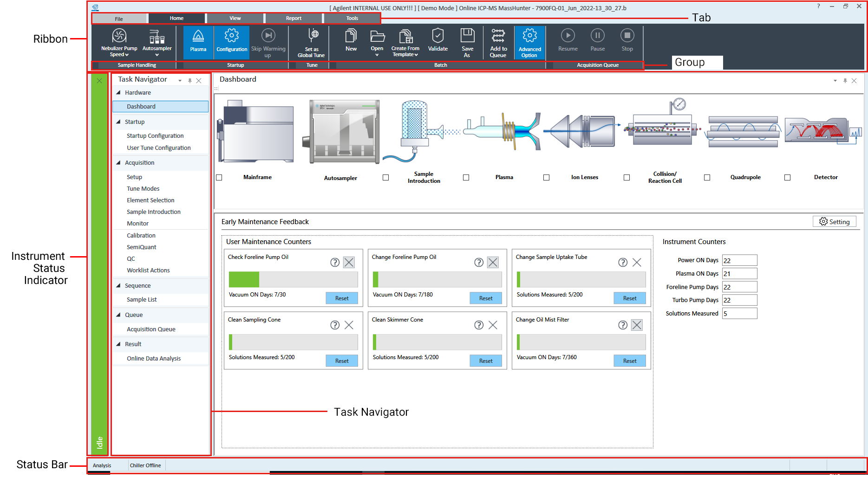This screenshot has width=868, height=477.
Task: Collapse the Queue tree section
Action: pyautogui.click(x=118, y=315)
